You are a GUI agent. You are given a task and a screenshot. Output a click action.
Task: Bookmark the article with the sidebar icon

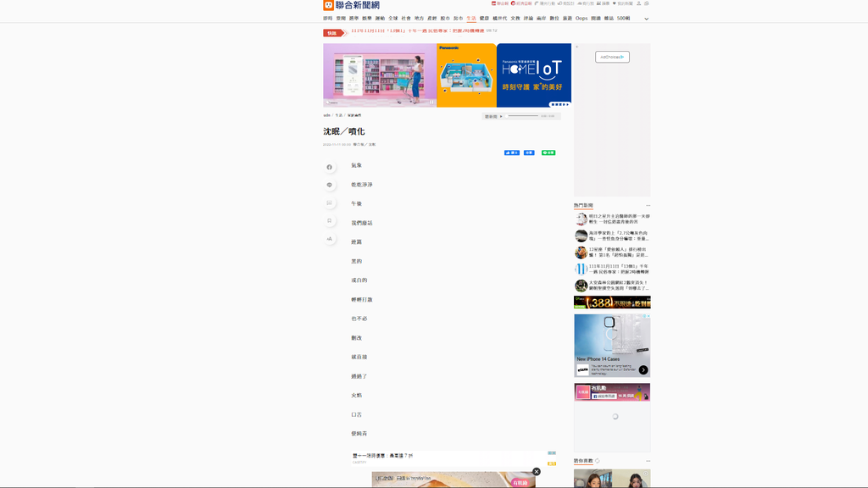click(x=330, y=221)
